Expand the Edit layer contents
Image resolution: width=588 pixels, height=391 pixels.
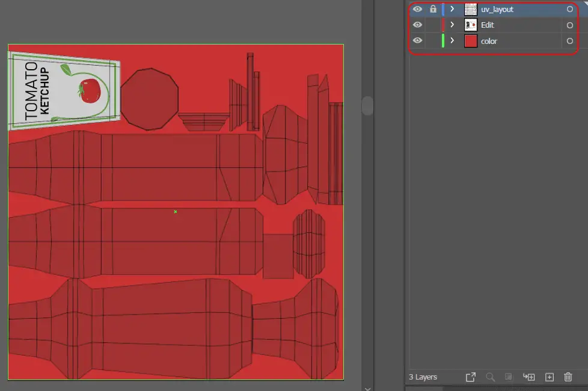pos(452,25)
